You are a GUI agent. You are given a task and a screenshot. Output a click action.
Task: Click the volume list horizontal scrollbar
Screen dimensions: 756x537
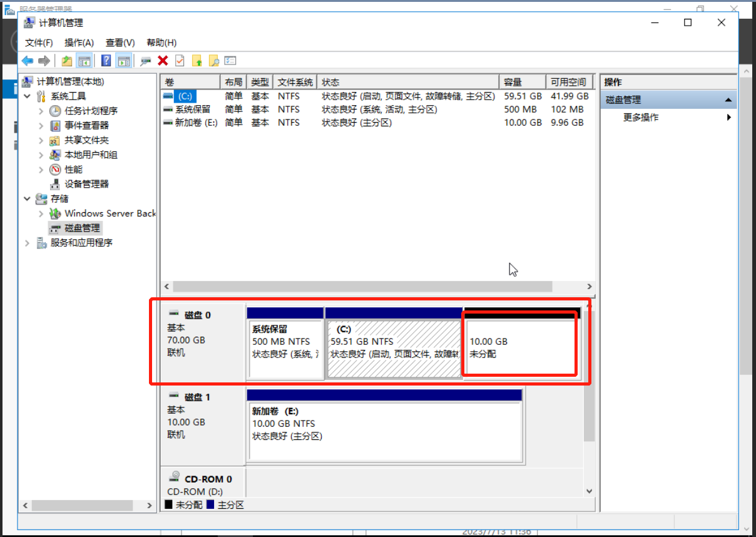point(363,286)
